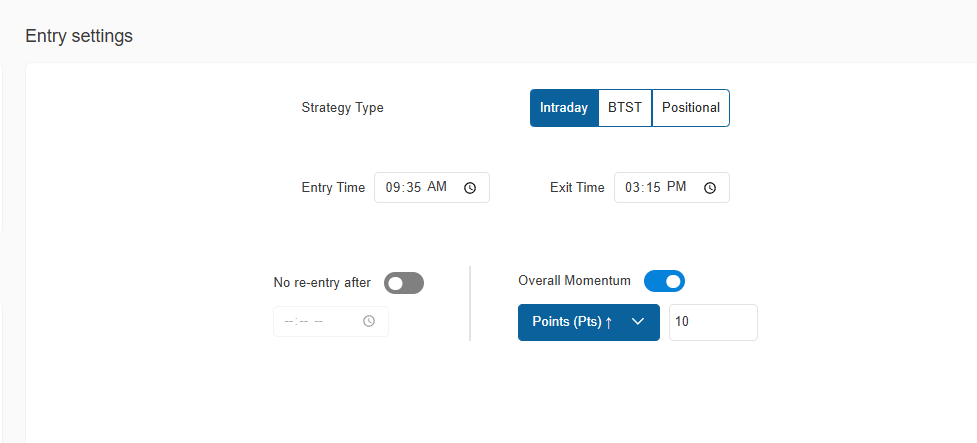Click clock icon in the no re-entry time field
Screen dimensions: 977x443
[x=369, y=322]
